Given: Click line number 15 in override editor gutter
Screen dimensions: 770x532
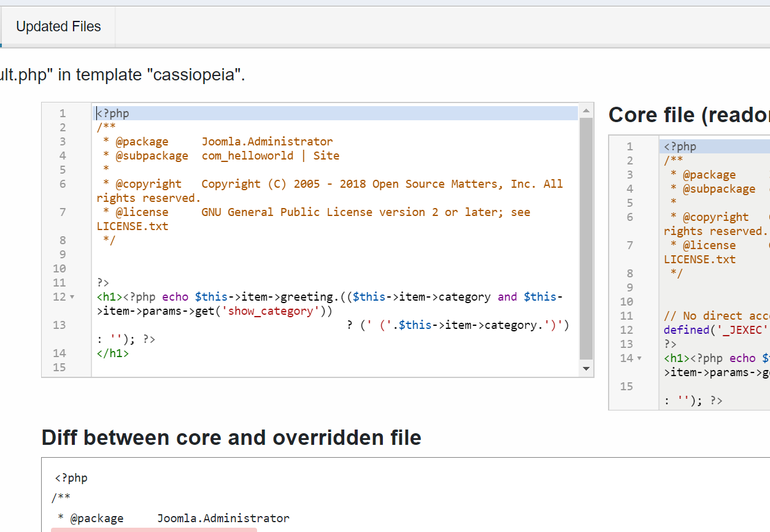Looking at the screenshot, I should 60,368.
